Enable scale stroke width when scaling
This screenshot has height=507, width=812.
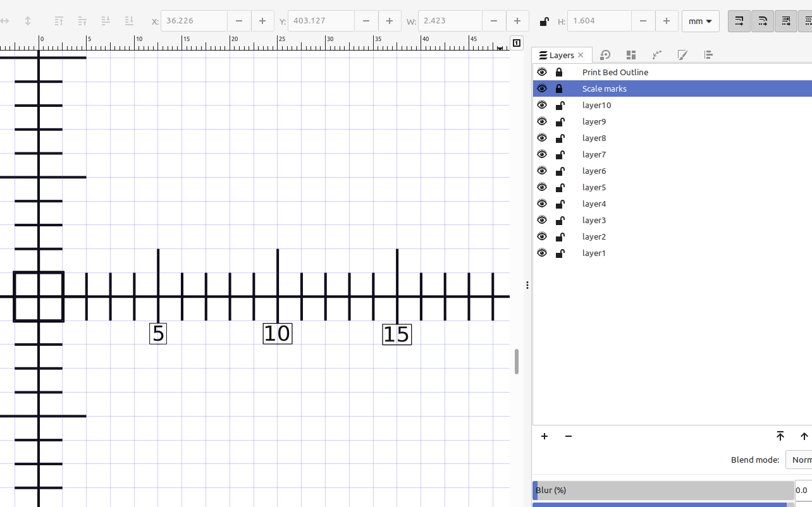pyautogui.click(x=739, y=21)
